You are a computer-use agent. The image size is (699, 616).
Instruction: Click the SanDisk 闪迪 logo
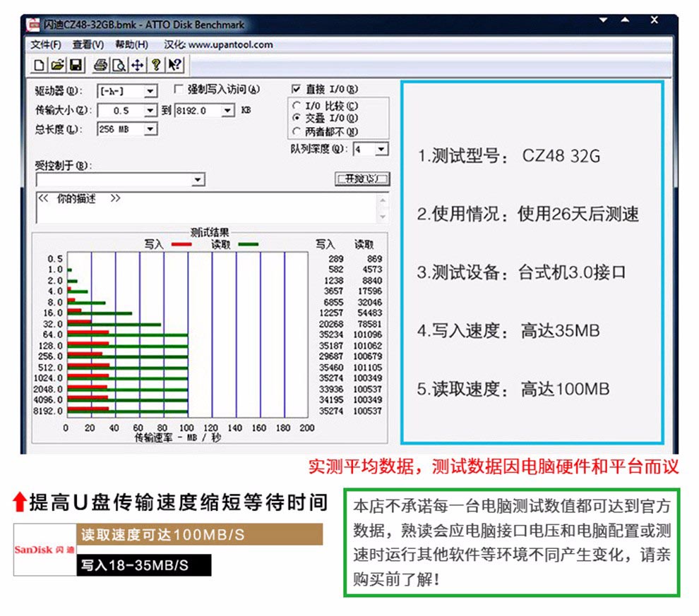tap(44, 550)
